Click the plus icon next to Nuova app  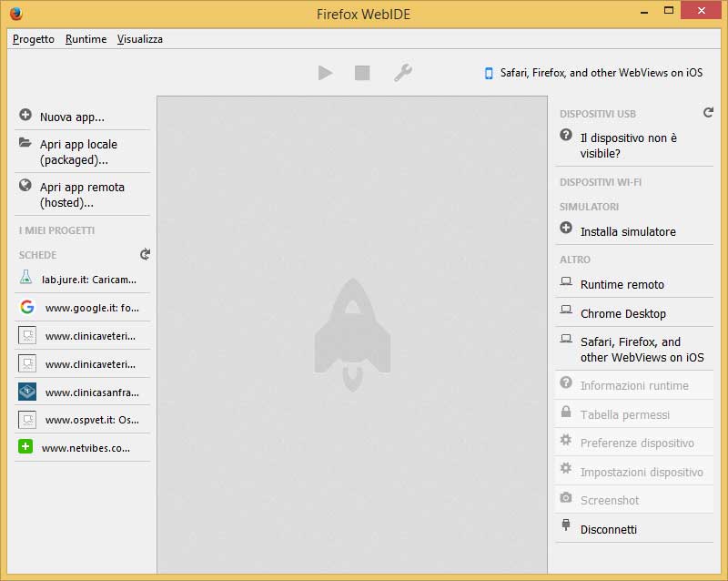25,115
